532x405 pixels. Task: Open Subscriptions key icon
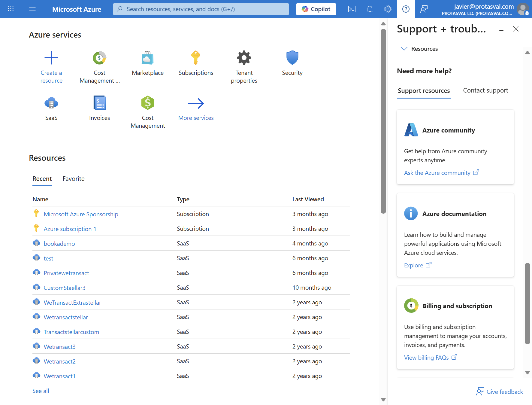(x=196, y=58)
